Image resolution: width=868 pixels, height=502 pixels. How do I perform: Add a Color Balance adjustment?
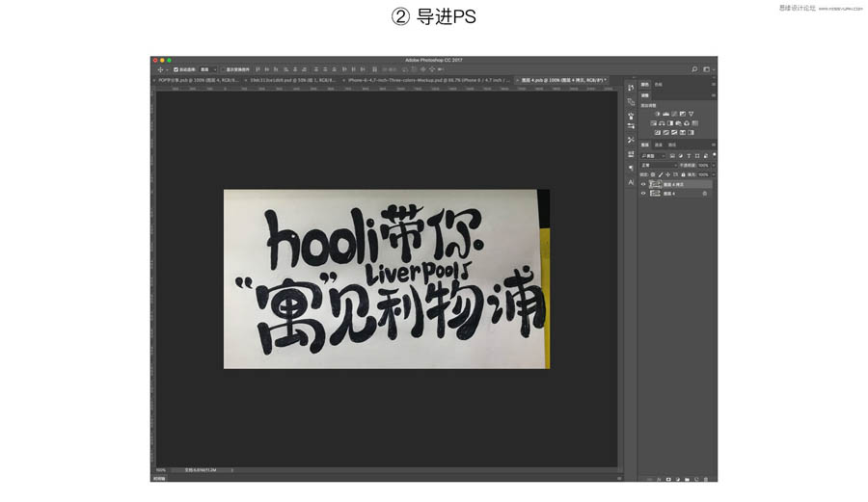pyautogui.click(x=662, y=123)
